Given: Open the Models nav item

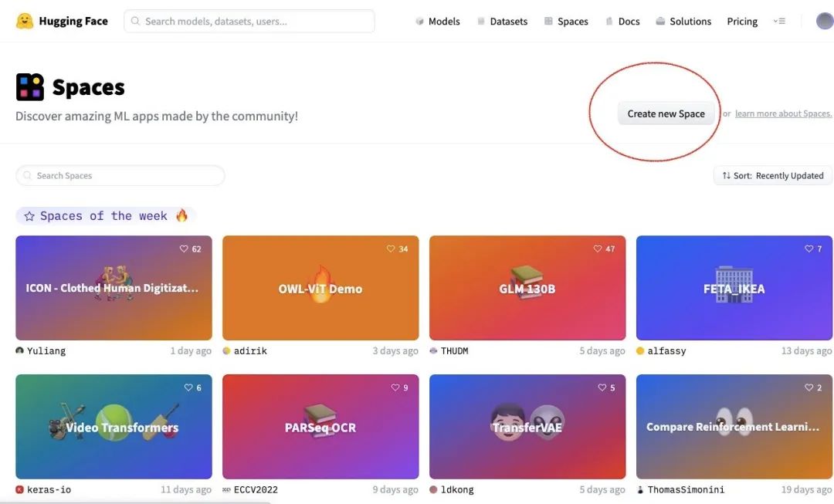Looking at the screenshot, I should (x=438, y=22).
